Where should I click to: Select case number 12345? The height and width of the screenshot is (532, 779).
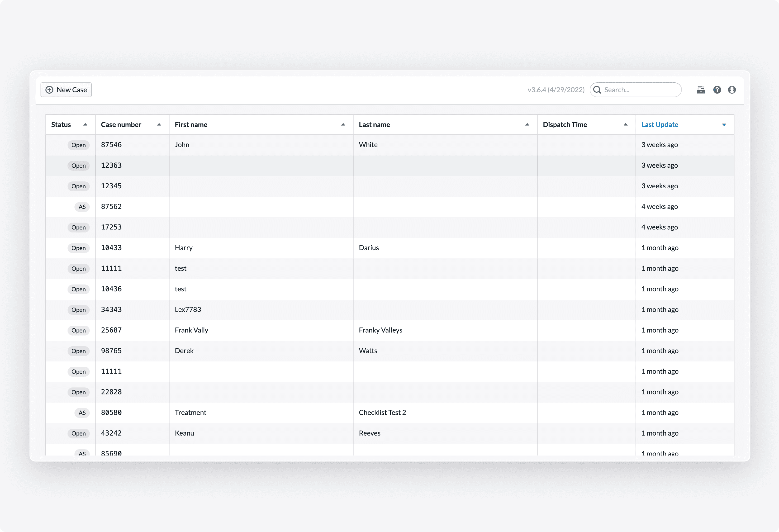[111, 186]
